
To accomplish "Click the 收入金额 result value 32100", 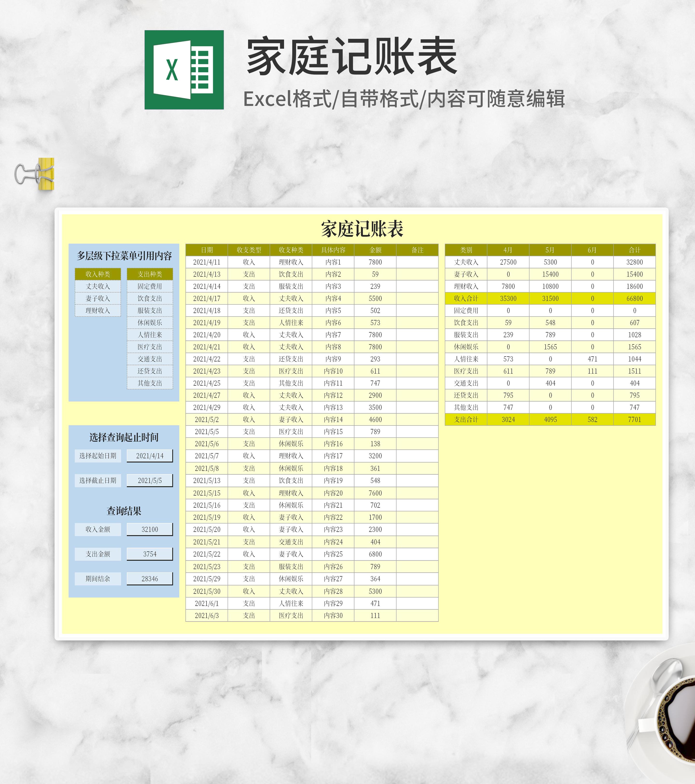I will click(150, 529).
